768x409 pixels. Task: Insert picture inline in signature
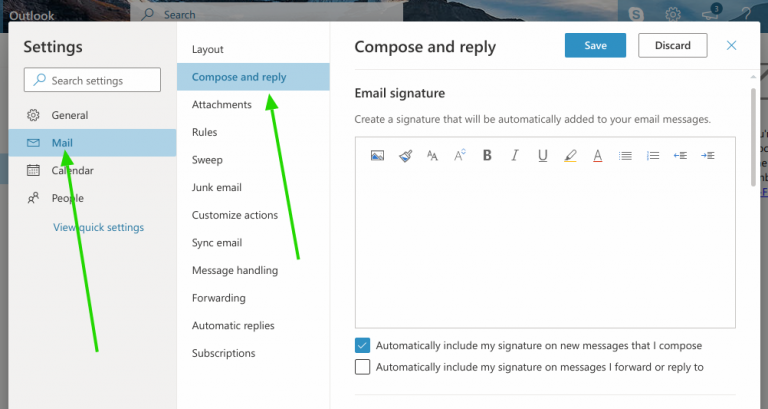pos(377,156)
